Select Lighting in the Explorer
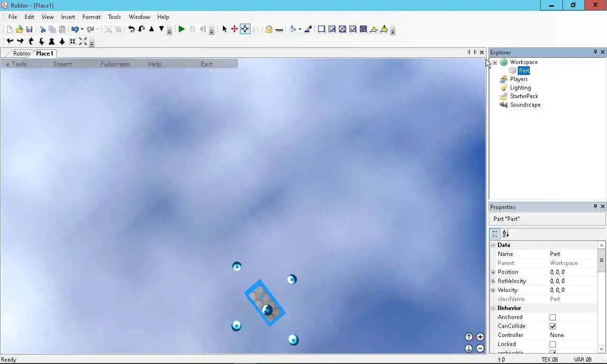The height and width of the screenshot is (364, 607). tap(520, 88)
